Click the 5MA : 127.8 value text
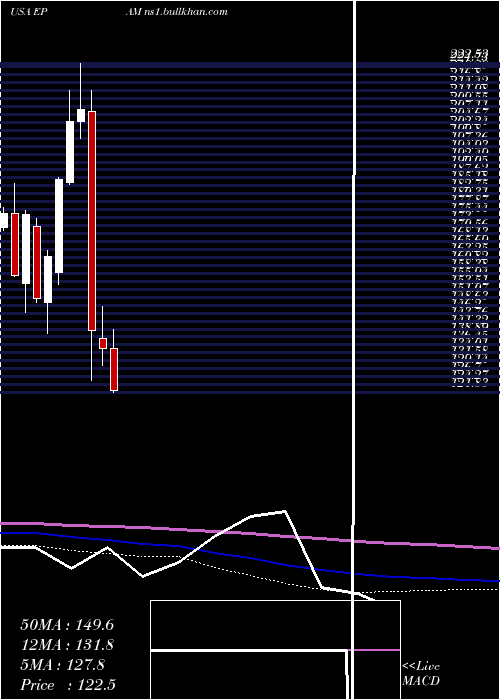500x700 pixels. coord(62,665)
